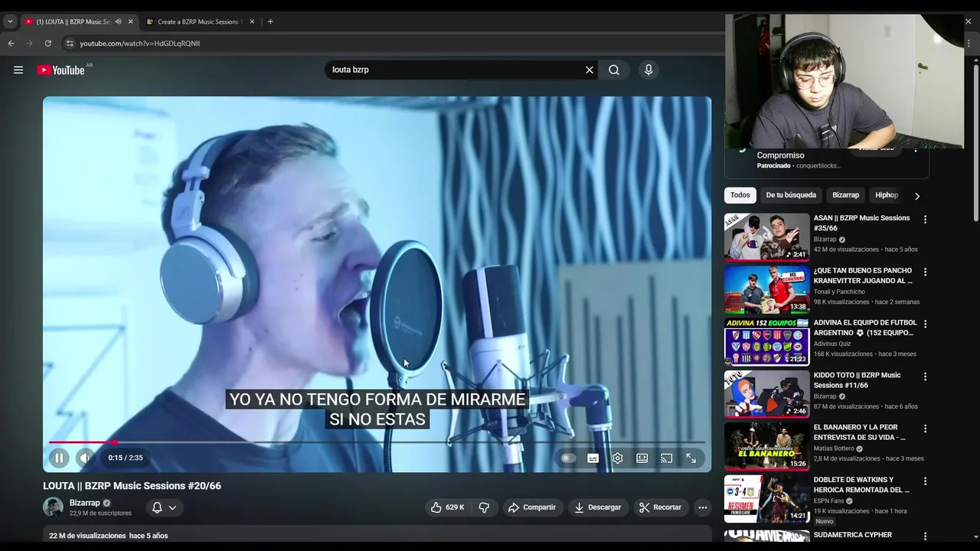The image size is (980, 551).
Task: Open options for the Adivina el equipo video
Action: (x=925, y=324)
